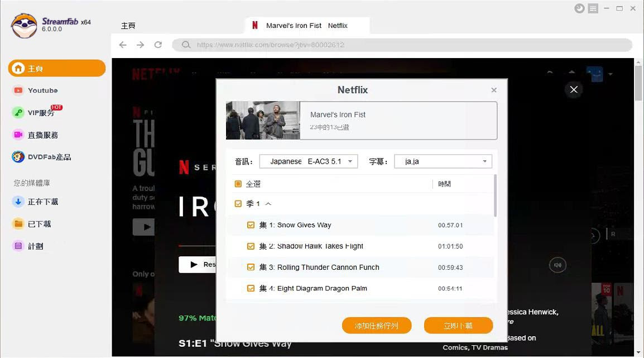
Task: Reload the page with refresh icon
Action: tap(158, 45)
